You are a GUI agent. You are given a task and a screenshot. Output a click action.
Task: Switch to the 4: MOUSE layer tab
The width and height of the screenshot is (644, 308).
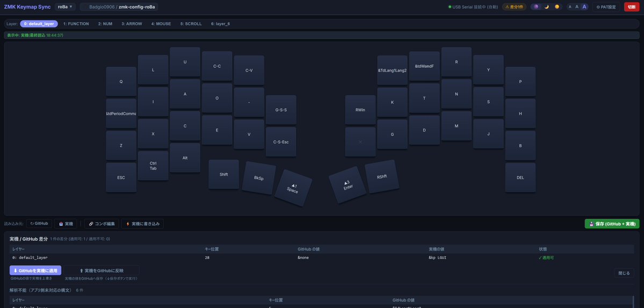point(161,24)
